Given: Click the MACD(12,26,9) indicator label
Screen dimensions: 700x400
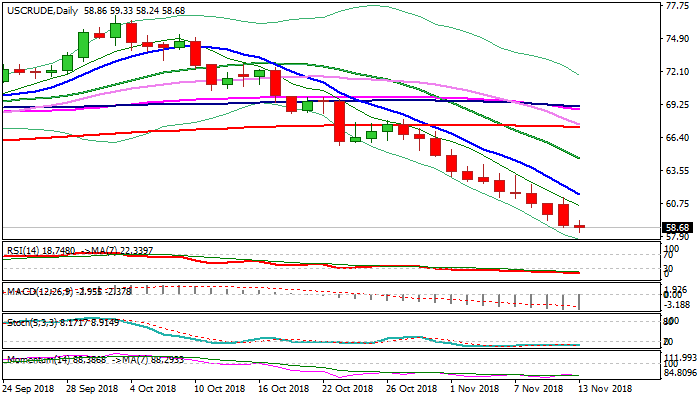Looking at the screenshot, I should coord(37,290).
